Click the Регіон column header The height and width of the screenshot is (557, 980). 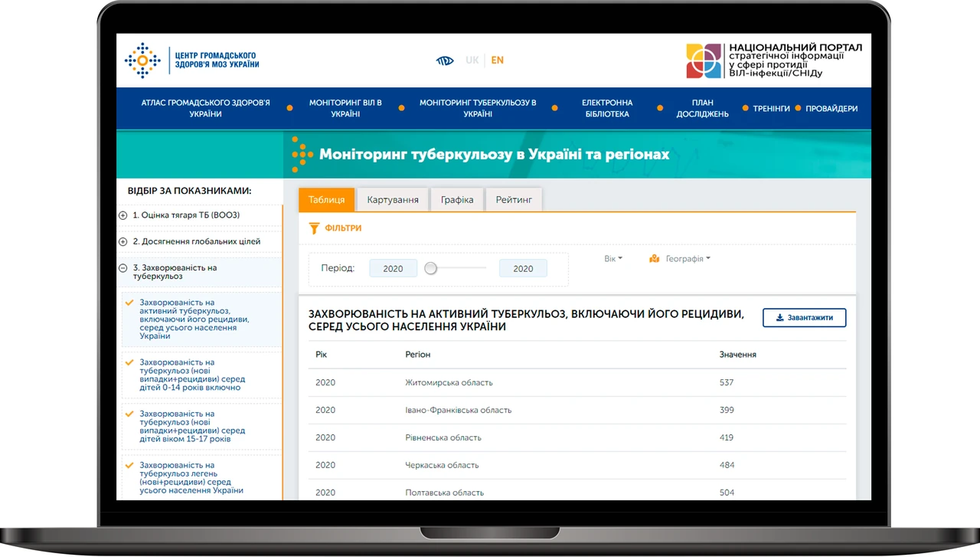coord(418,355)
